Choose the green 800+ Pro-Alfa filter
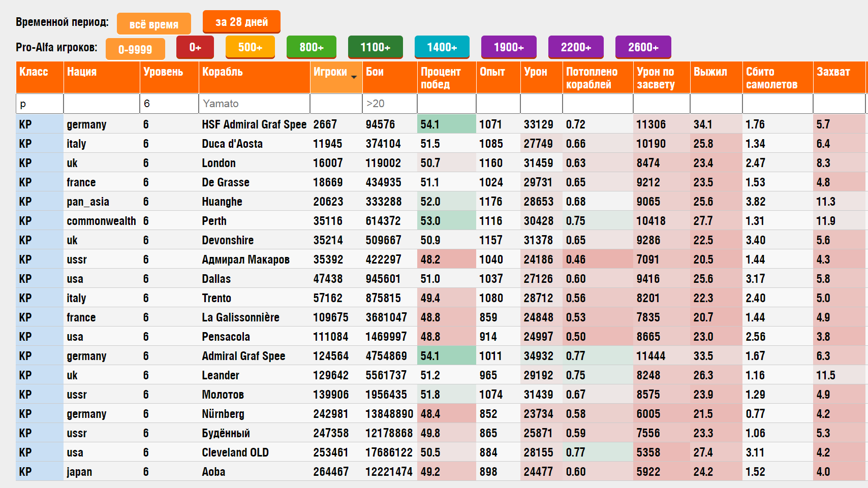Image resolution: width=868 pixels, height=488 pixels. (311, 47)
